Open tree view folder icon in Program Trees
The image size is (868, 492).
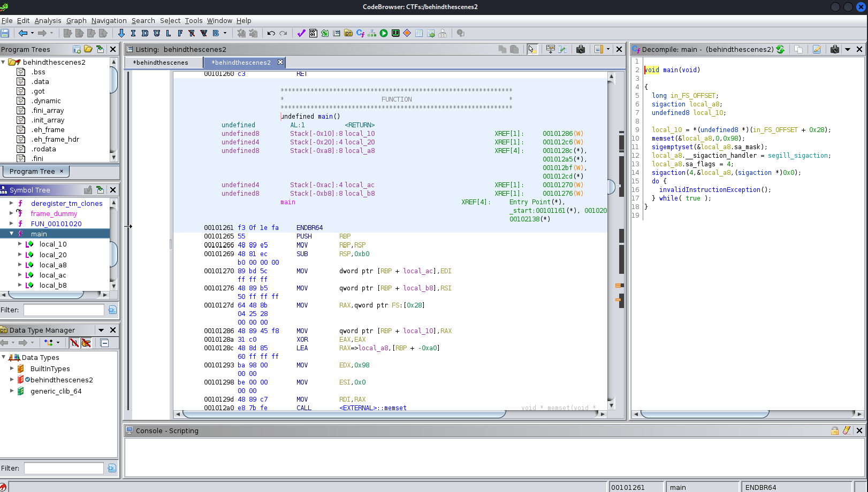coord(88,49)
